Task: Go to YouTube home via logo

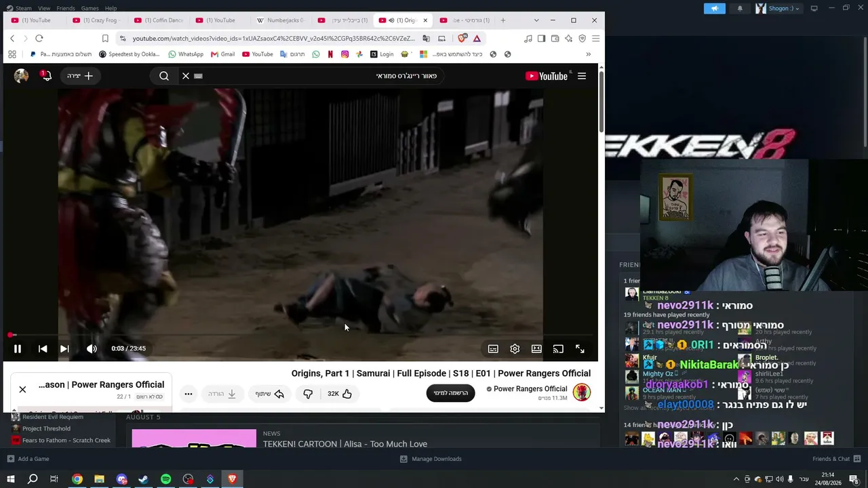Action: (x=547, y=76)
